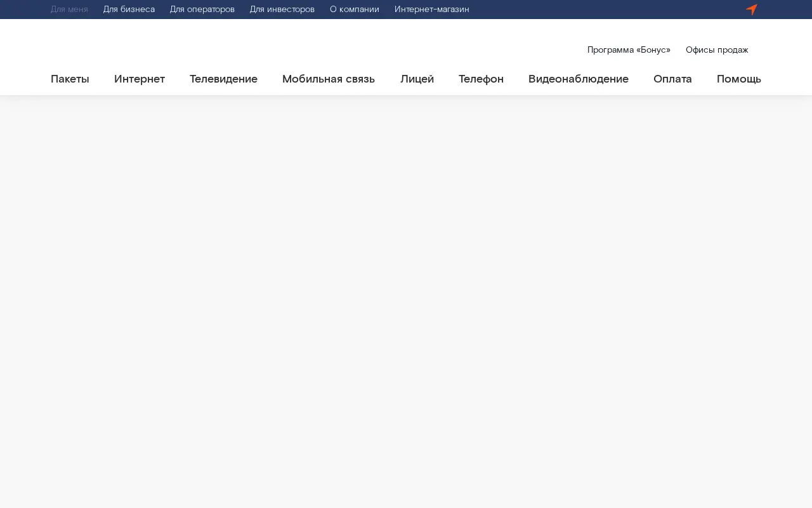Open the 'Интернет-магазин' link
The image size is (812, 508).
(432, 10)
